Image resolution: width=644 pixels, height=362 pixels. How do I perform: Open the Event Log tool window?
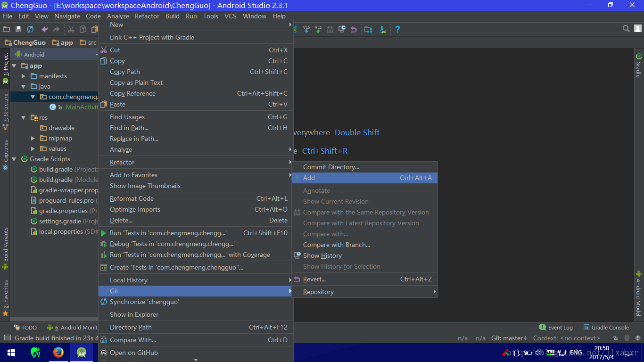[556, 328]
